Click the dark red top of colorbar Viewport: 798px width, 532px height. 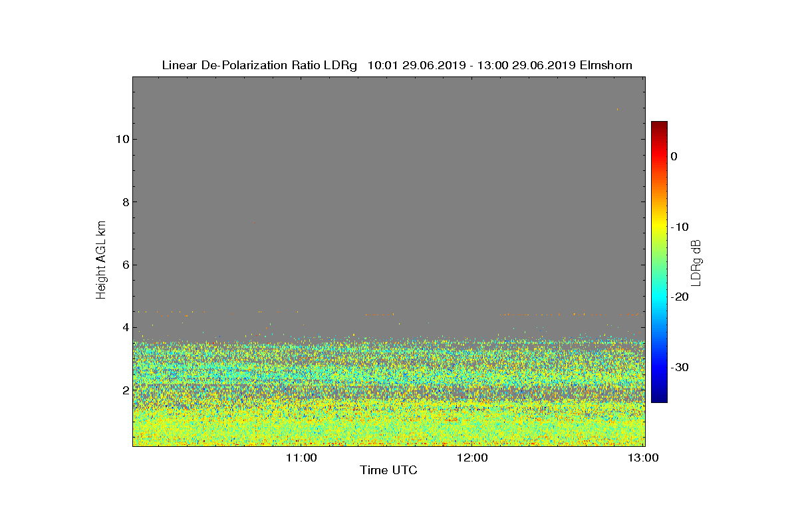[x=659, y=126]
